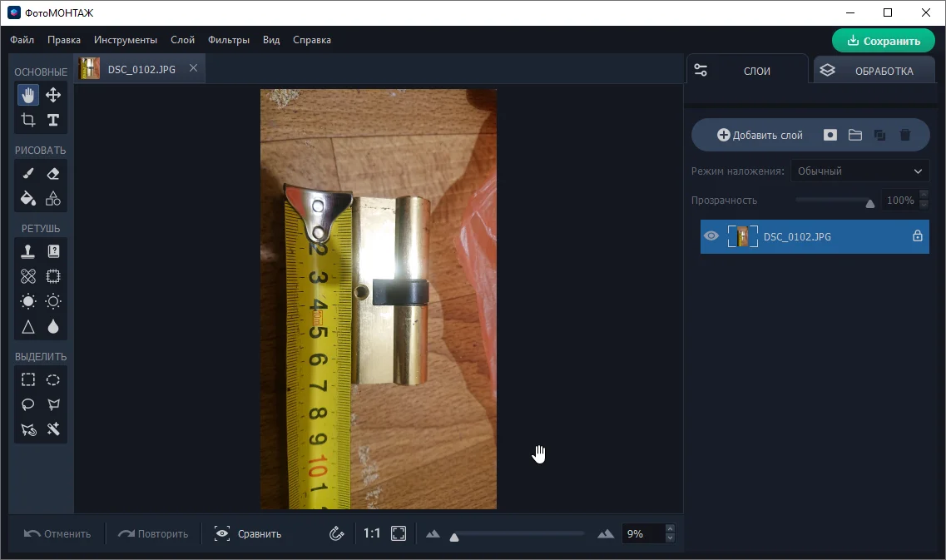Viewport: 946px width, 560px height.
Task: Increase layer opacity with stepper arrow
Action: [924, 196]
